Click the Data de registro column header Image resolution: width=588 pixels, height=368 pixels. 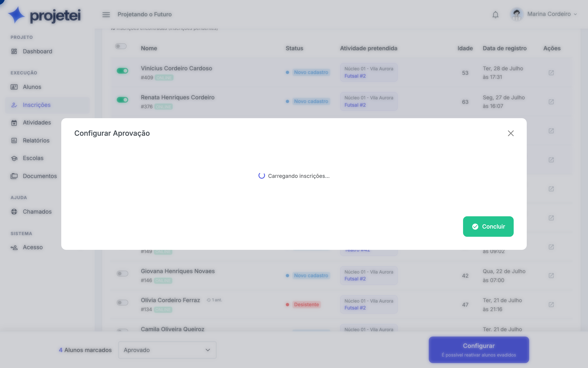pos(504,48)
